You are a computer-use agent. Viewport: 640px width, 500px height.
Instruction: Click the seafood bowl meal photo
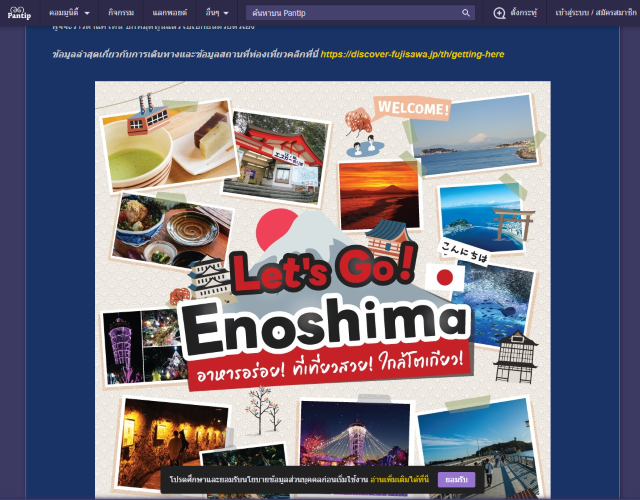tap(160, 230)
